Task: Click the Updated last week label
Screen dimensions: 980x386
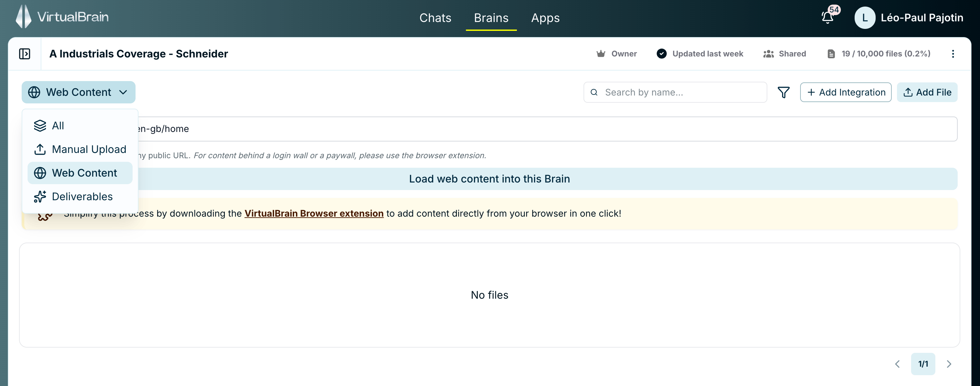Action: click(x=708, y=54)
